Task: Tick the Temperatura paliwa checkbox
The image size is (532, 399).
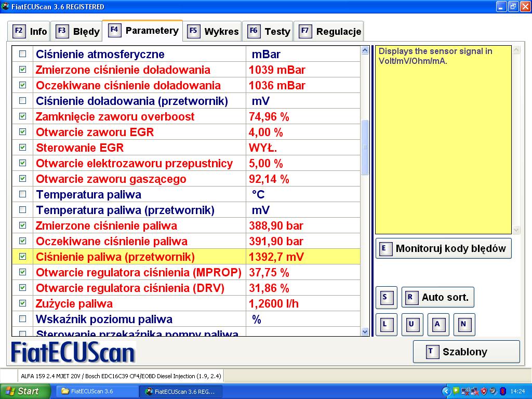Action: (22, 194)
